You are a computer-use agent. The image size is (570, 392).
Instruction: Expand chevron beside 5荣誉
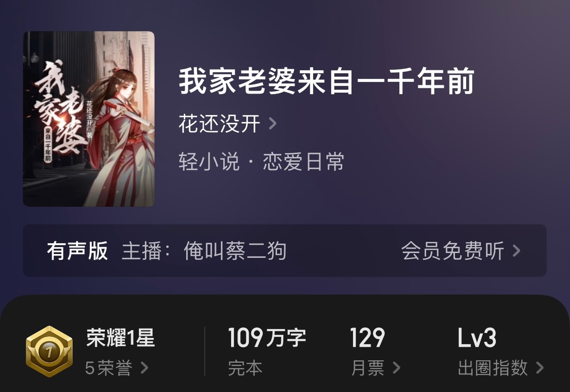click(144, 368)
